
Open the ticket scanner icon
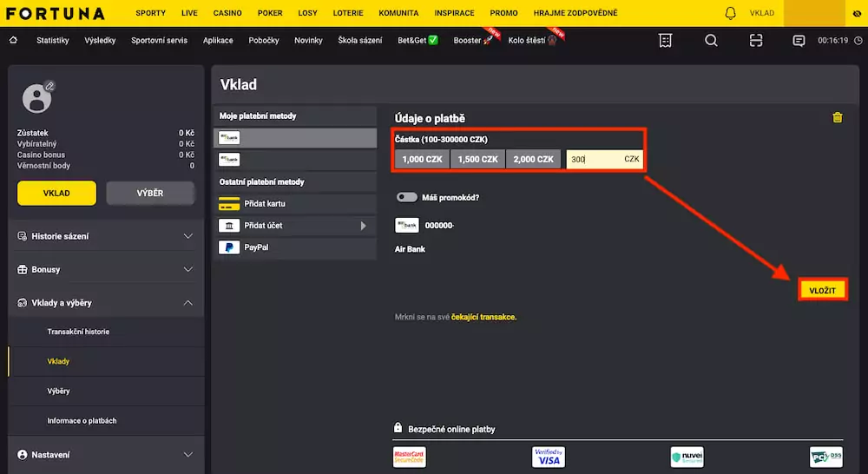[x=756, y=41]
